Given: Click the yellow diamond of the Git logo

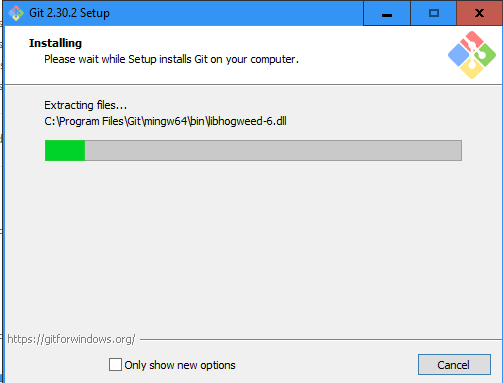Looking at the screenshot, I should (x=472, y=69).
